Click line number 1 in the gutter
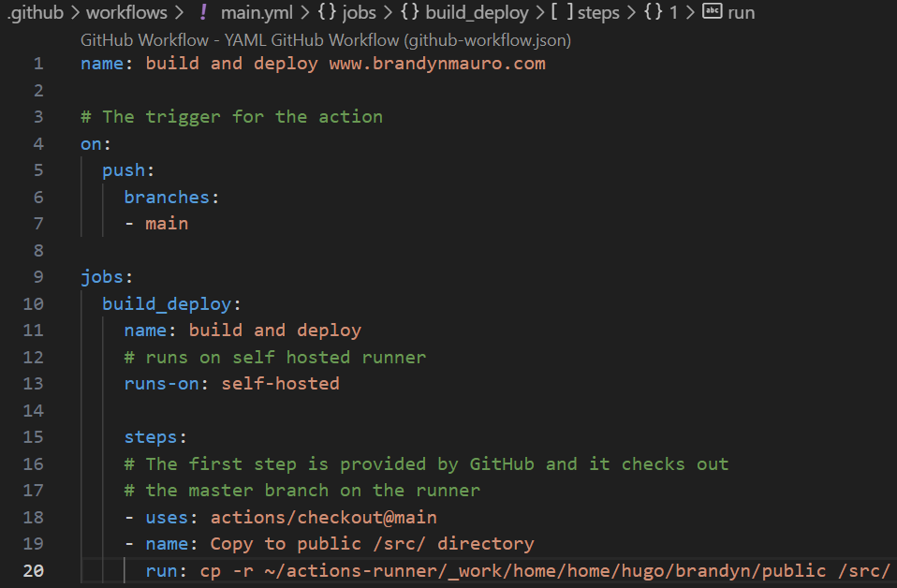This screenshot has height=588, width=897. point(37,63)
